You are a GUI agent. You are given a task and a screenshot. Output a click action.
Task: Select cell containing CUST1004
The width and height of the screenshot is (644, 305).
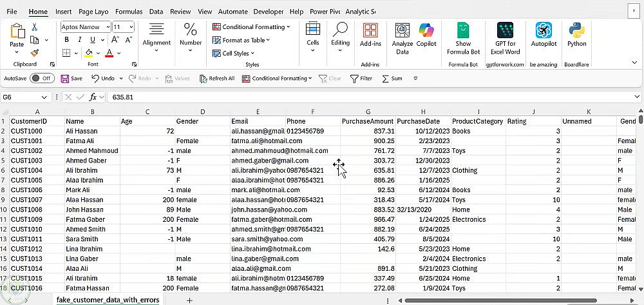[x=37, y=170]
